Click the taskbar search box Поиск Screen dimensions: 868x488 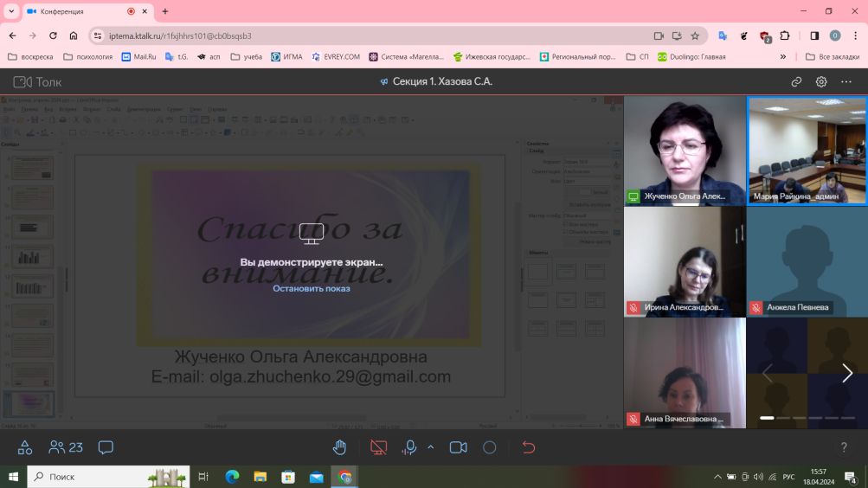point(108,477)
